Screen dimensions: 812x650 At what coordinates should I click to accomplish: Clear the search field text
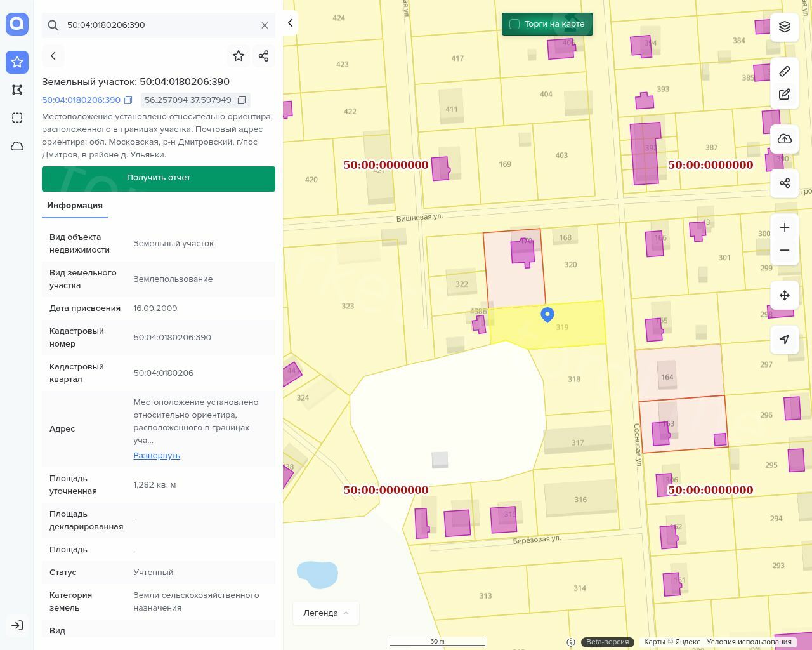[x=265, y=25]
